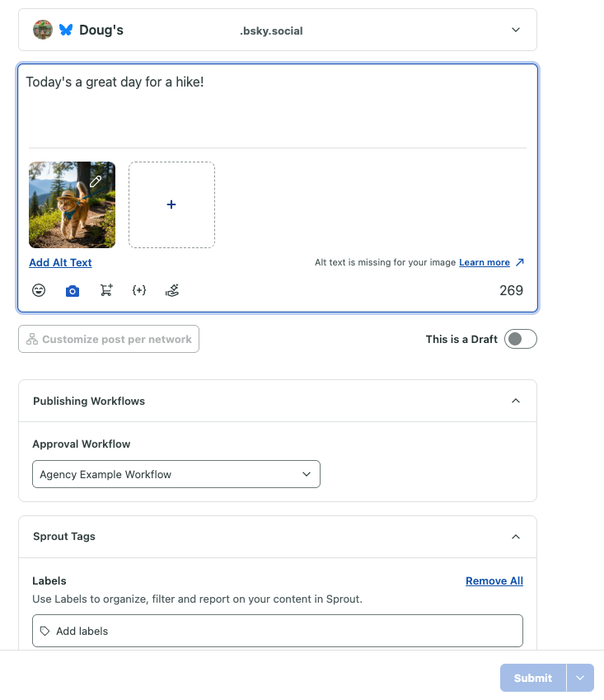Viewport: 604px width, 700px height.
Task: Select the blue camera media upload icon
Action: coord(73,290)
